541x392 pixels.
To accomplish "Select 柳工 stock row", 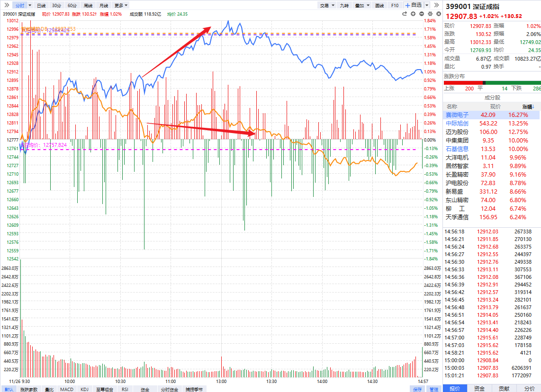I will point(492,209).
